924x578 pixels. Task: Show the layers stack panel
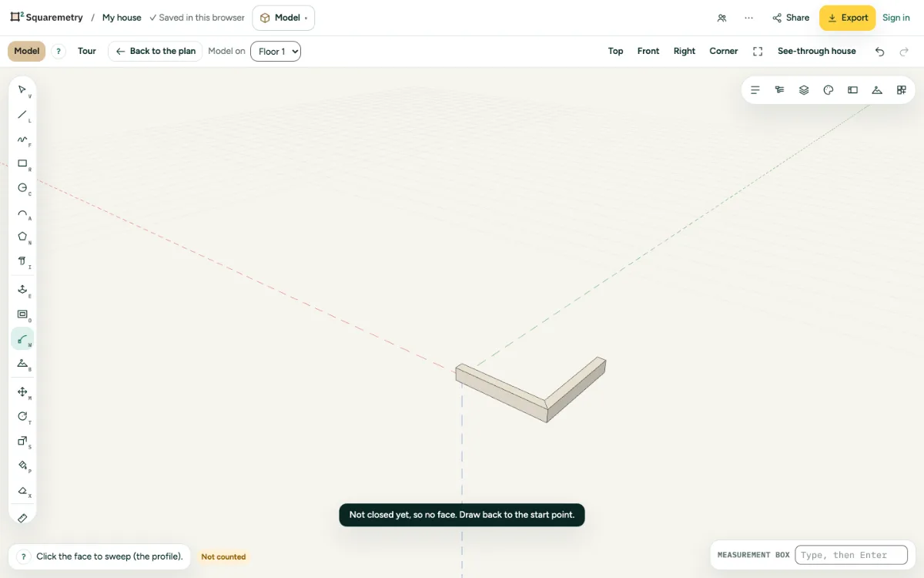pyautogui.click(x=804, y=90)
